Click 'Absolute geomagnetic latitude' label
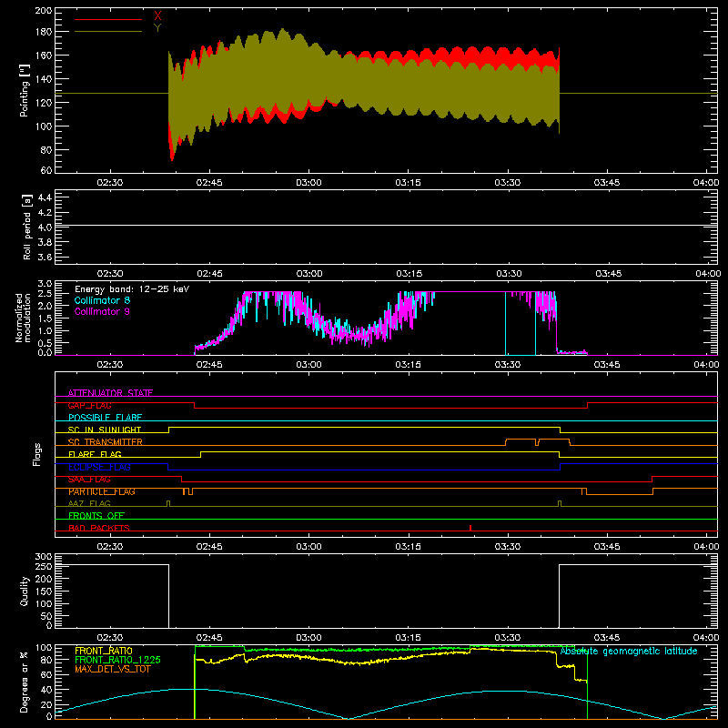The height and width of the screenshot is (728, 728). (x=629, y=652)
